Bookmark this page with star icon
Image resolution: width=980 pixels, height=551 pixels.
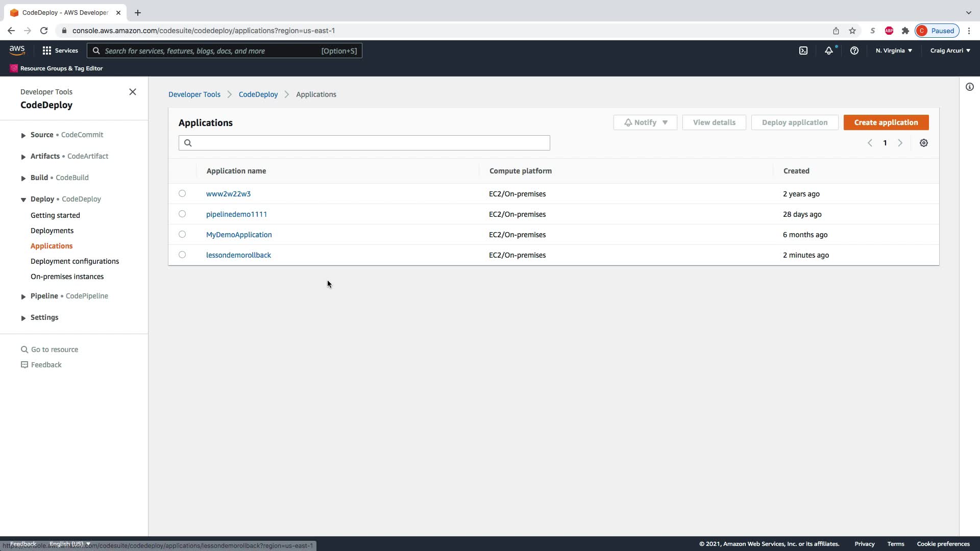pos(852,31)
